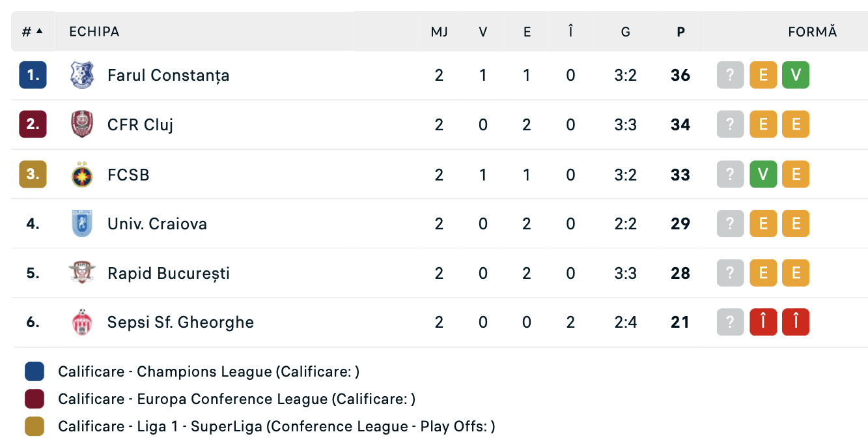868x447 pixels.
Task: Open the Sepsi Sf. Gheorghe team link
Action: [x=180, y=323]
